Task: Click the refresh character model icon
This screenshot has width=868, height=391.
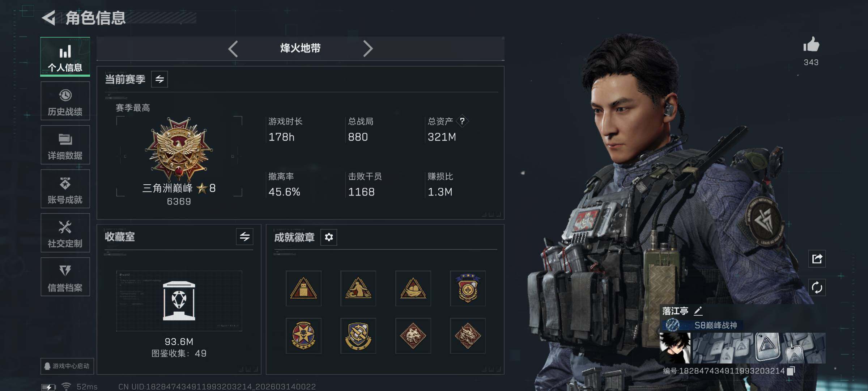Action: 817,287
